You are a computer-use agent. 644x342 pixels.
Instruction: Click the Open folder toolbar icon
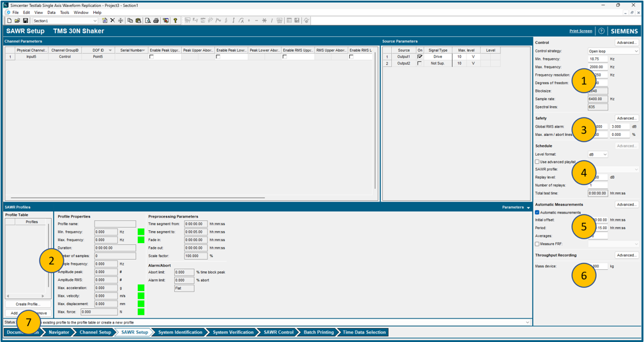click(x=17, y=20)
